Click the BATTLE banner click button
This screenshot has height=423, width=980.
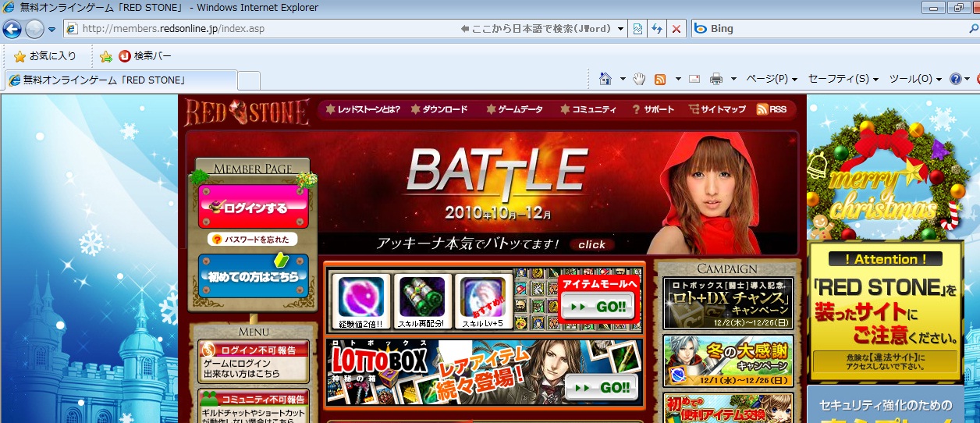point(591,244)
